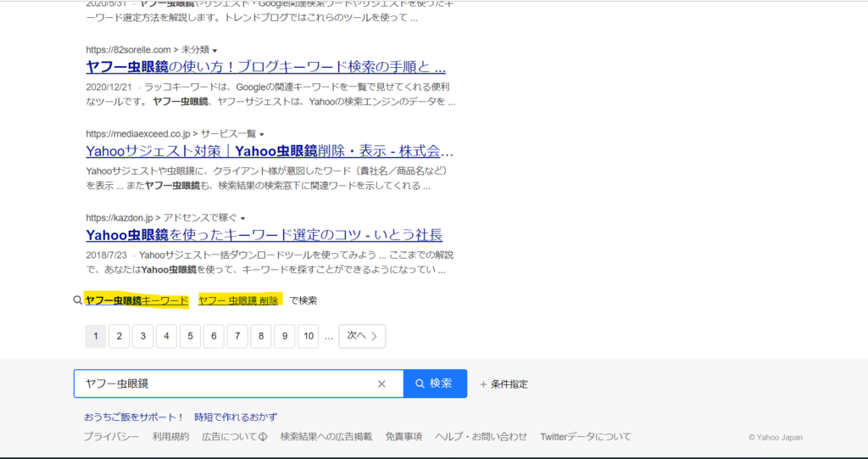Screen dimensions: 868x459
Task: Open 時短で作れるおかず link
Action: coord(236,417)
